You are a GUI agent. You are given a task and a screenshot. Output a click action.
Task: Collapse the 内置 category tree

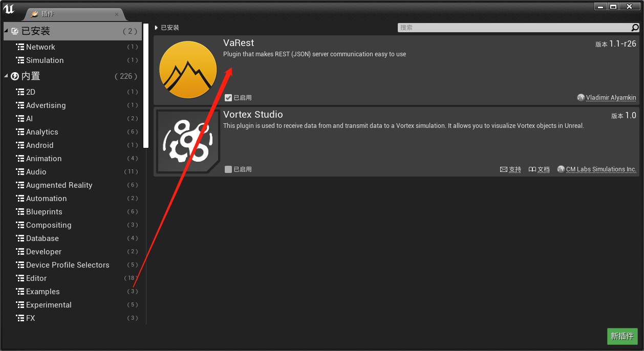pos(6,76)
